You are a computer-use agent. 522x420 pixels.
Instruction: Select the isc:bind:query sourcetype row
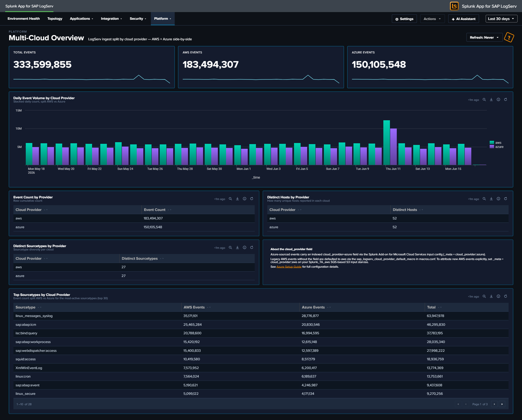261,333
